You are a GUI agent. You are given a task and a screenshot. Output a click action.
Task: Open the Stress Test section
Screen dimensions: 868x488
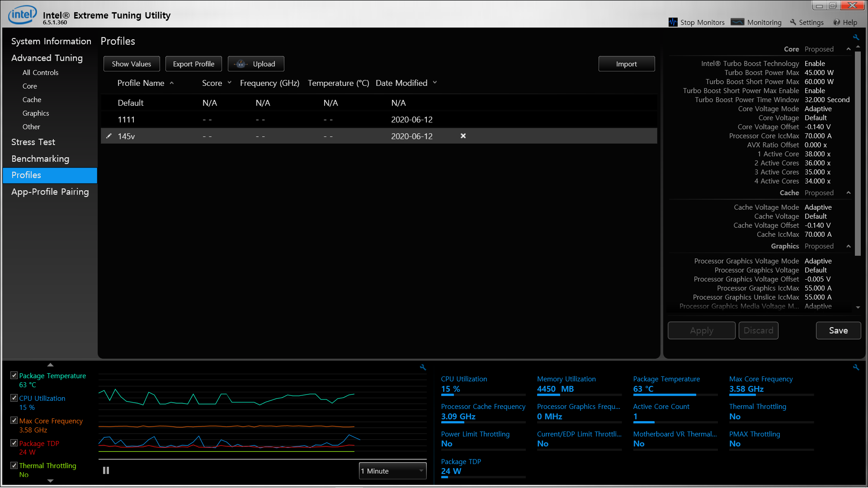coord(33,142)
